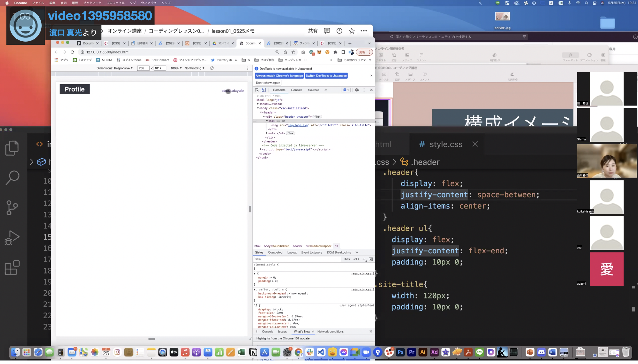Open Wi-Fi status in macOS menu bar

(578, 3)
